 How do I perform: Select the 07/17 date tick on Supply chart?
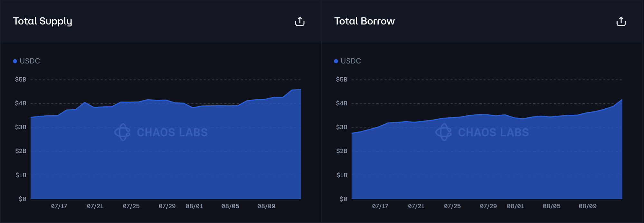tap(59, 206)
